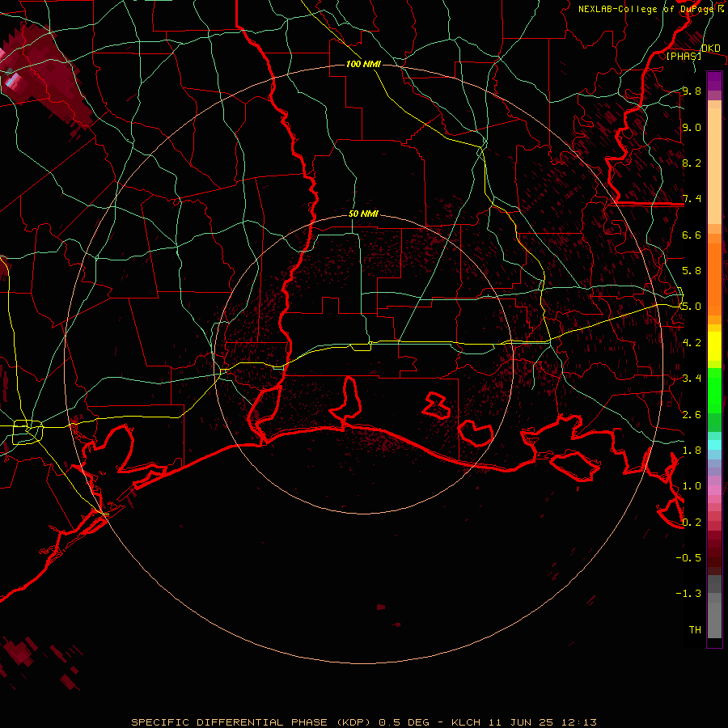Select the orange legend color band
The width and height of the screenshot is (728, 728).
click(714, 278)
